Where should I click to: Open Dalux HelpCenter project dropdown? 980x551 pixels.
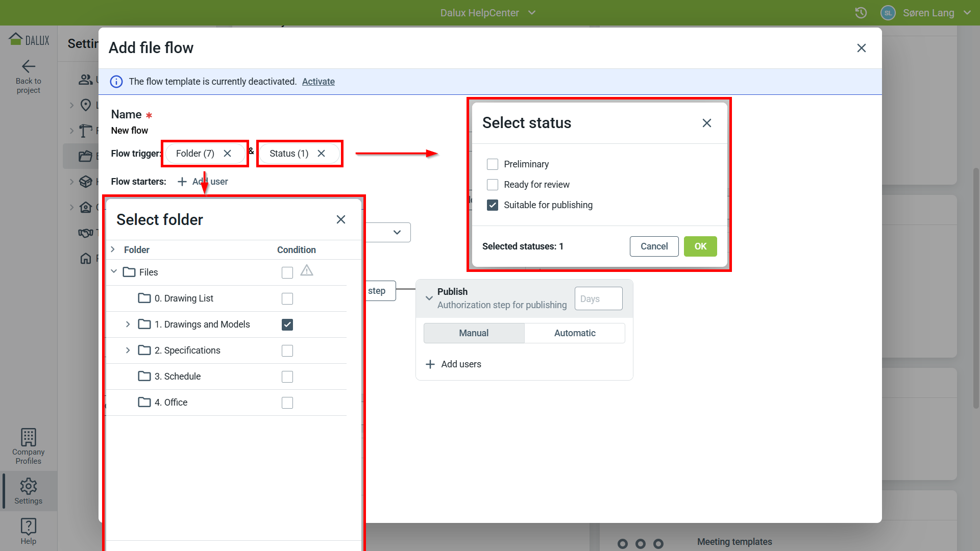click(x=488, y=13)
